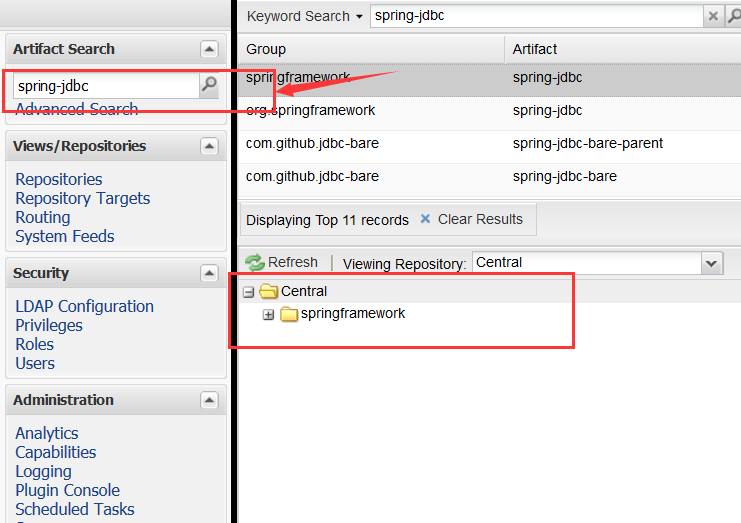This screenshot has height=523, width=741.
Task: Click the Clear Results X icon
Action: pos(425,219)
